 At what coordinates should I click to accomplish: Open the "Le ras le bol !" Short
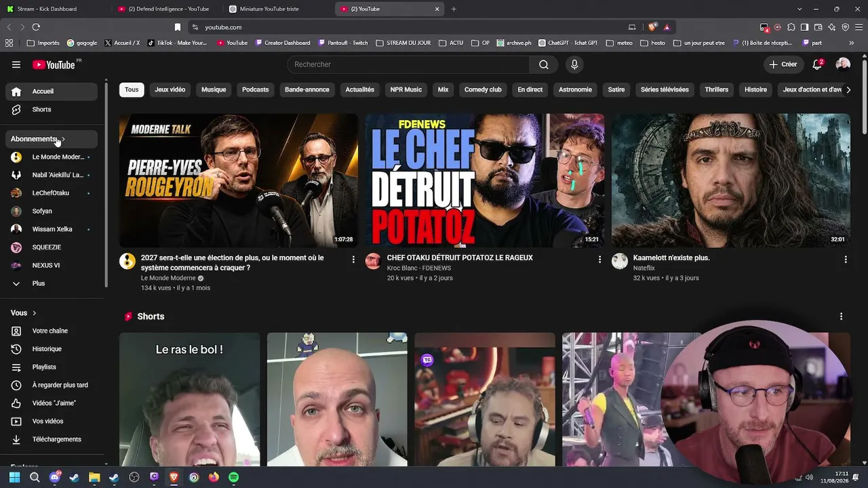tap(189, 399)
